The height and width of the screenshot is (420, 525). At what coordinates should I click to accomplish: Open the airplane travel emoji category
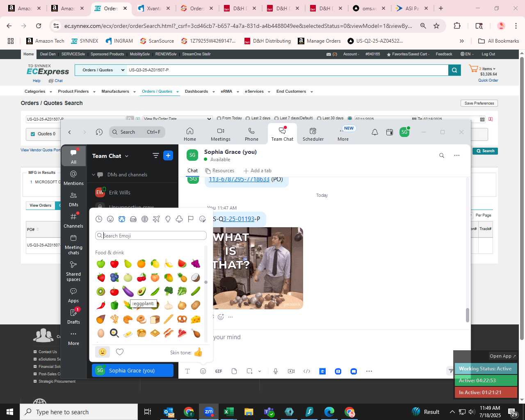point(156,219)
